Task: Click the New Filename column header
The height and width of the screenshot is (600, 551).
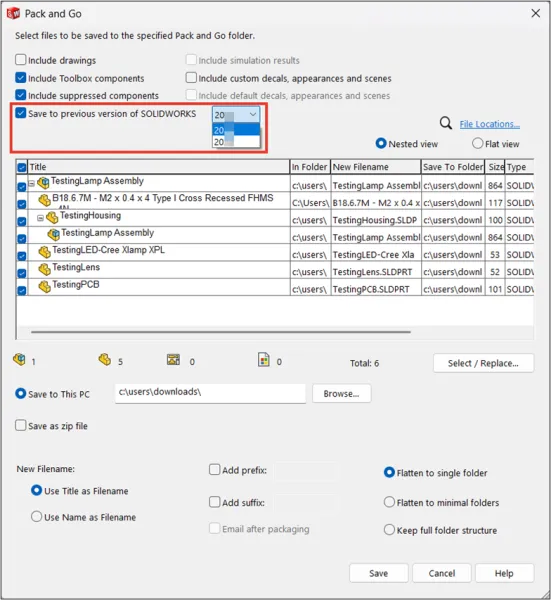Action: pos(375,167)
